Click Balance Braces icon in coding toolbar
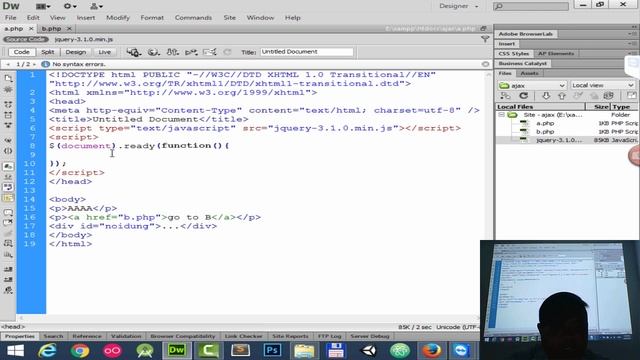The image size is (640, 360). tap(8, 151)
